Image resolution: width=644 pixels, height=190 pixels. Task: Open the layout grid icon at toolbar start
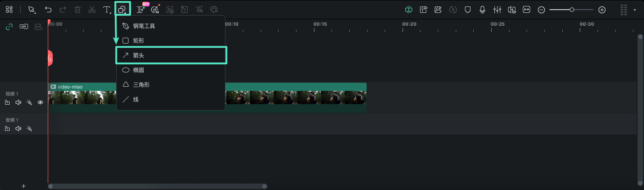(x=9, y=9)
